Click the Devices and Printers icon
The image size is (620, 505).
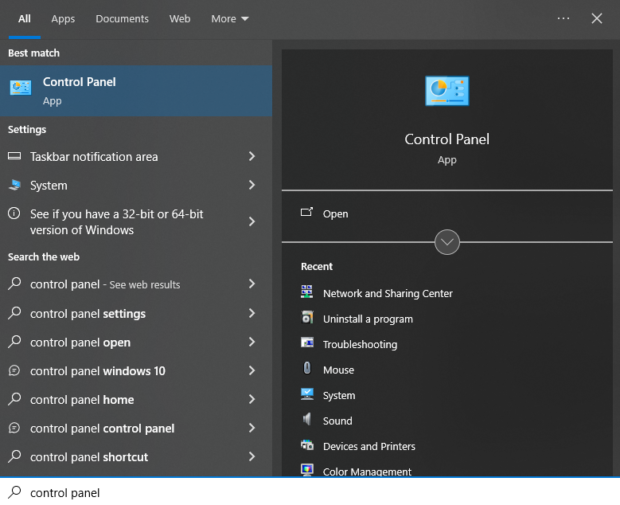click(x=307, y=445)
